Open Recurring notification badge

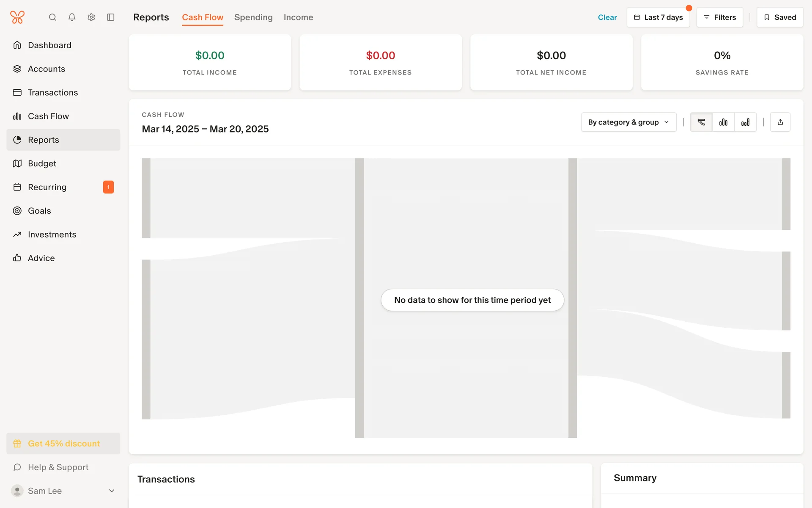tap(108, 187)
